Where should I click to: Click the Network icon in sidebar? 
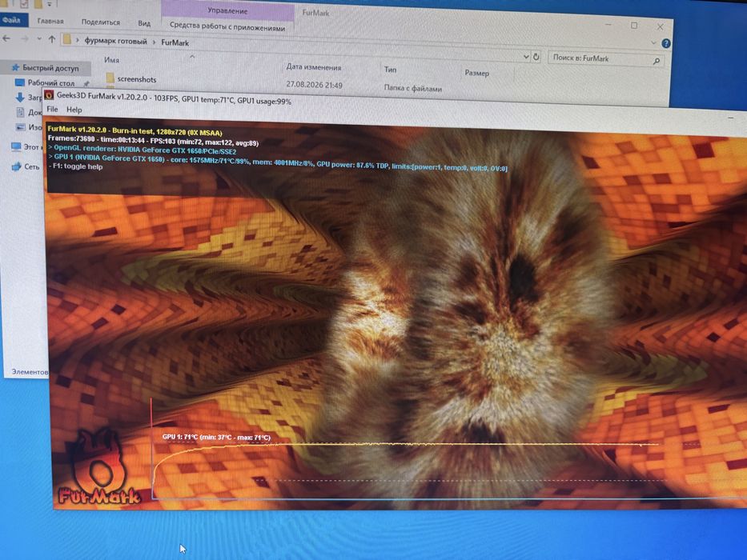point(17,166)
